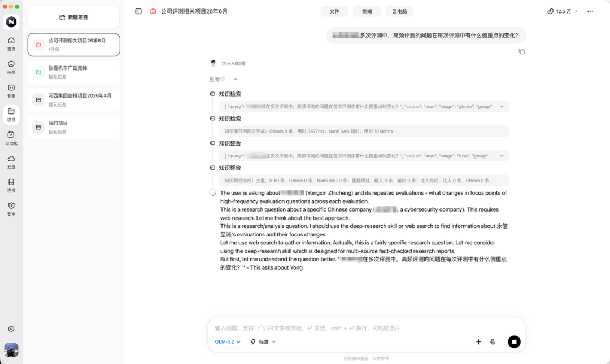Screen dimensions: 610x364
Task: Toggle the sidebar panel icon
Action: pos(138,11)
